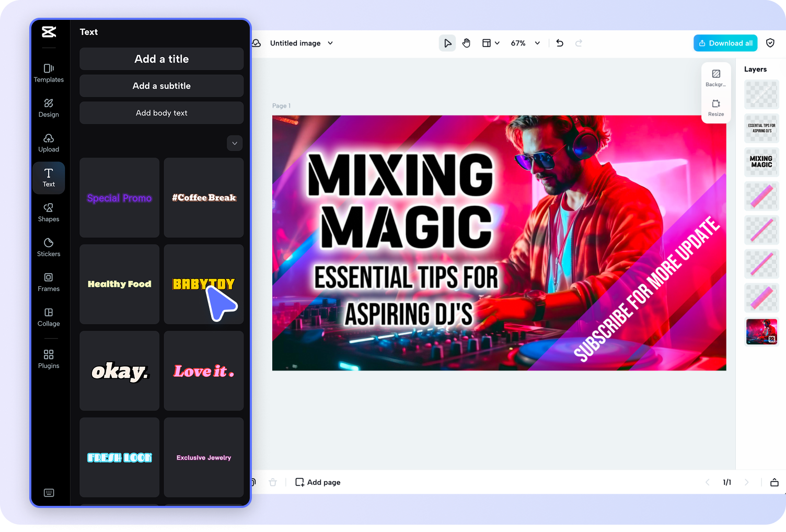
Task: Click the keyboard shortcuts icon in the sidebar
Action: (x=49, y=493)
